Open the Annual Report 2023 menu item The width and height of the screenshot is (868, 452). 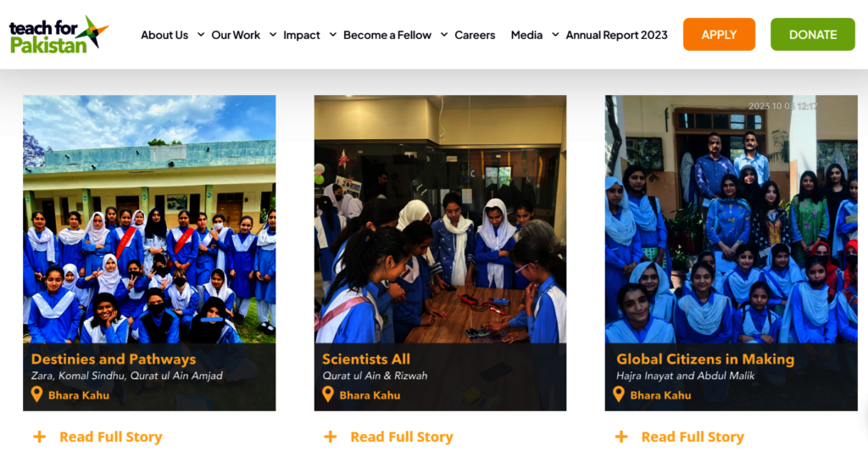pos(617,35)
